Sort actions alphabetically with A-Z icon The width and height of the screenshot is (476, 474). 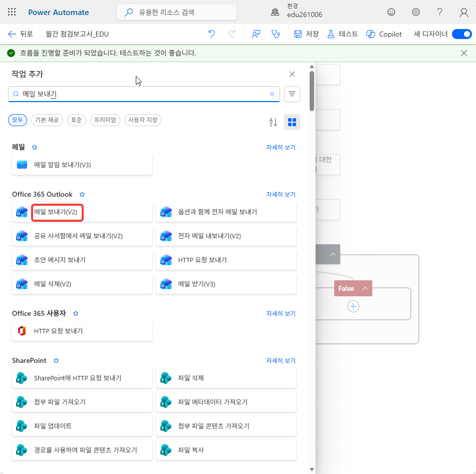pyautogui.click(x=273, y=122)
